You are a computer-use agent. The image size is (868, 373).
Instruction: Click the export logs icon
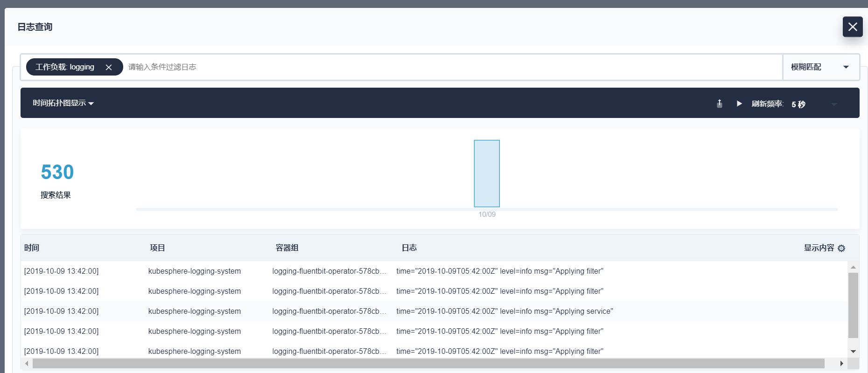tap(720, 104)
